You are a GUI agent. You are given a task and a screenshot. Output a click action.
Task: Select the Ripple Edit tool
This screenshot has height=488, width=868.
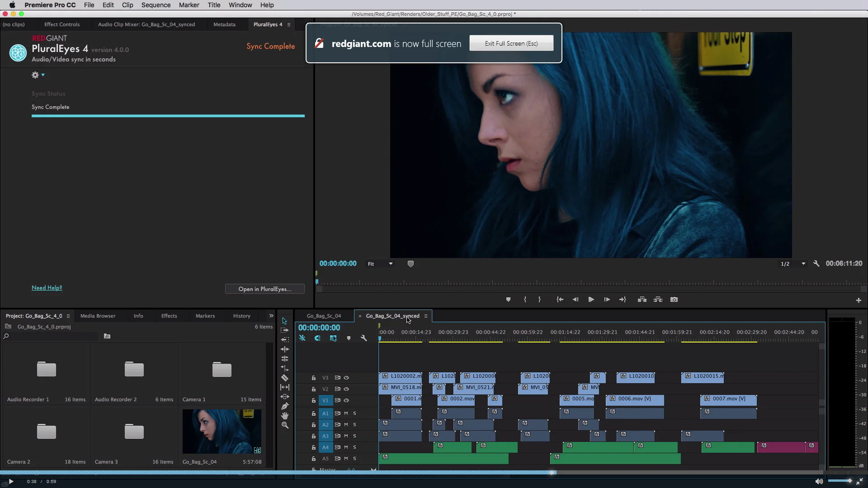285,349
